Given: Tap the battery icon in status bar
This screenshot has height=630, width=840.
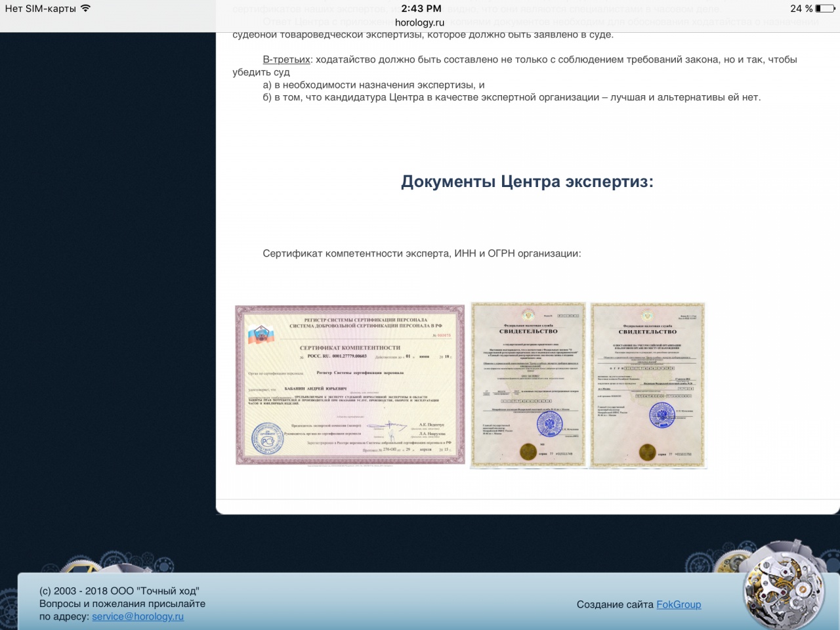Looking at the screenshot, I should [825, 9].
